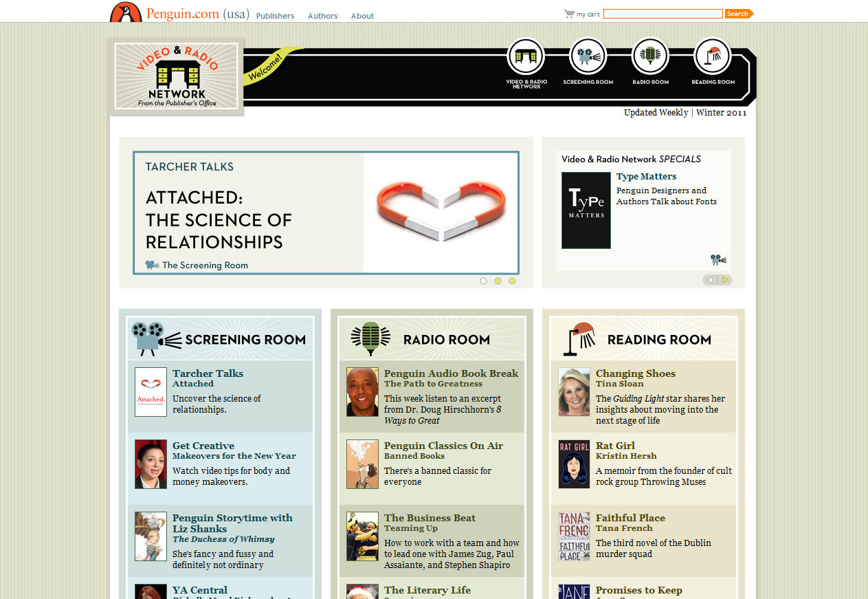Click the Rat Girl book cover
This screenshot has width=868, height=599.
574,464
